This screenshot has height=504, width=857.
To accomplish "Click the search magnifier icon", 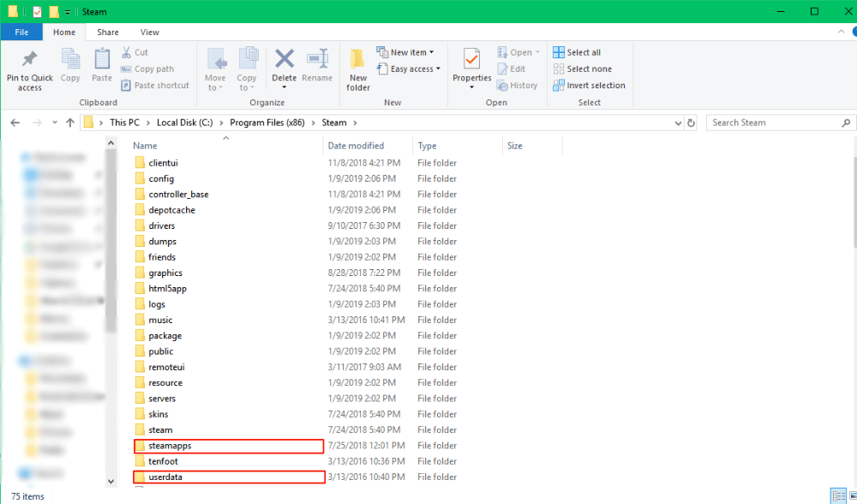I will [x=846, y=123].
